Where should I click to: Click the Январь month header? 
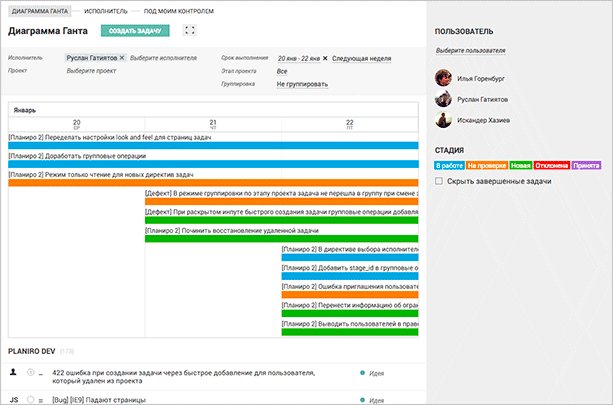(x=25, y=110)
